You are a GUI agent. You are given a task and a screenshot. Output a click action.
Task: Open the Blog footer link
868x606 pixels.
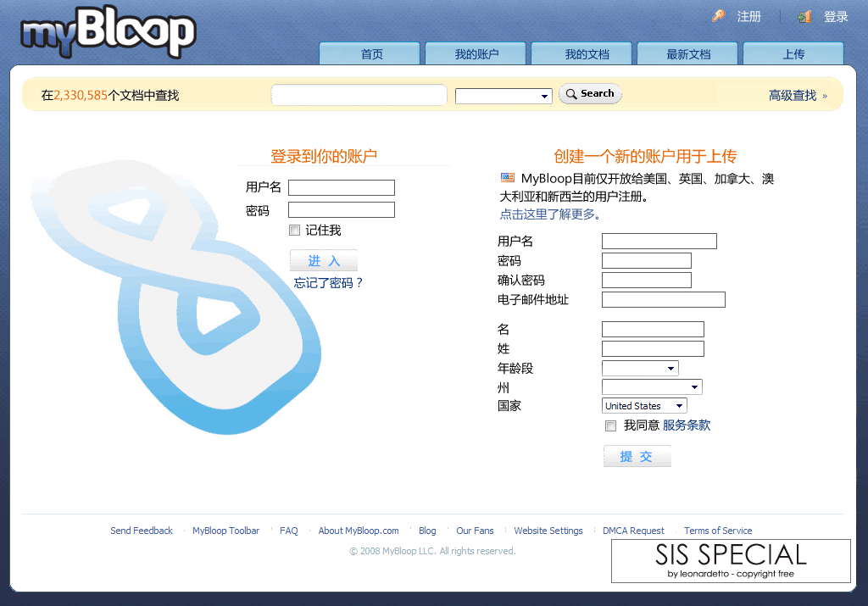(x=427, y=531)
